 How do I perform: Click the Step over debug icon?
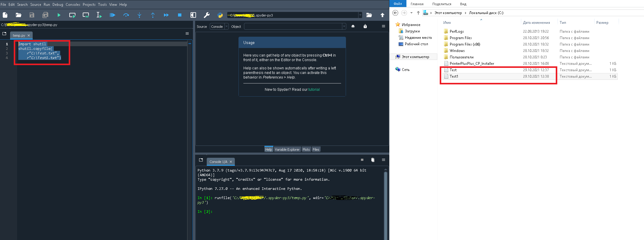coord(126,15)
